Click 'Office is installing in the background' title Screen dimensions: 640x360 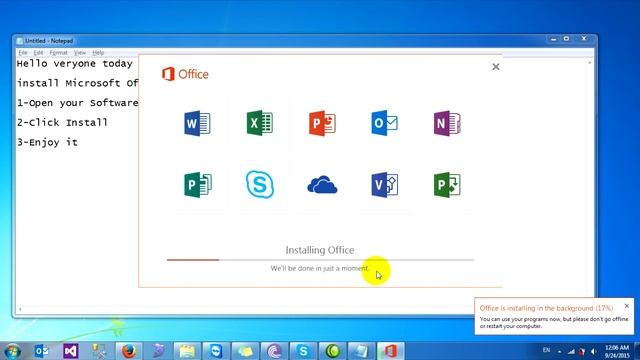pos(546,308)
